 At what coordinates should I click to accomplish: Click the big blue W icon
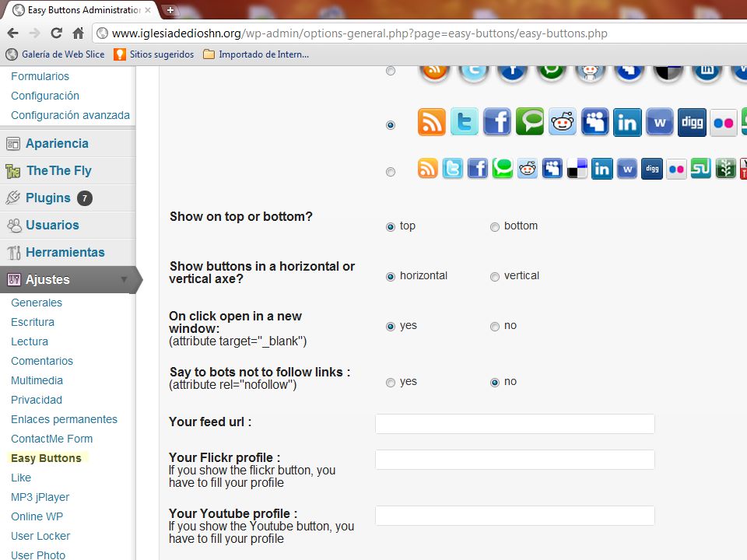point(659,122)
